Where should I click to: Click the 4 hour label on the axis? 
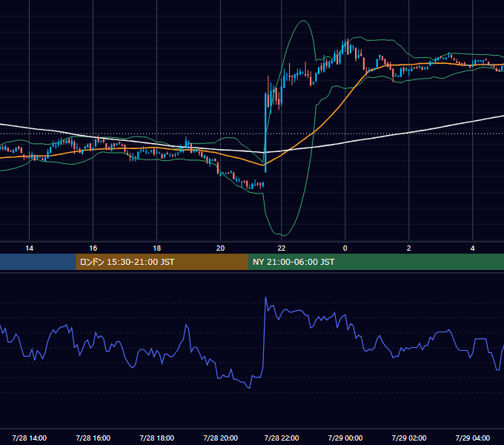pyautogui.click(x=472, y=248)
